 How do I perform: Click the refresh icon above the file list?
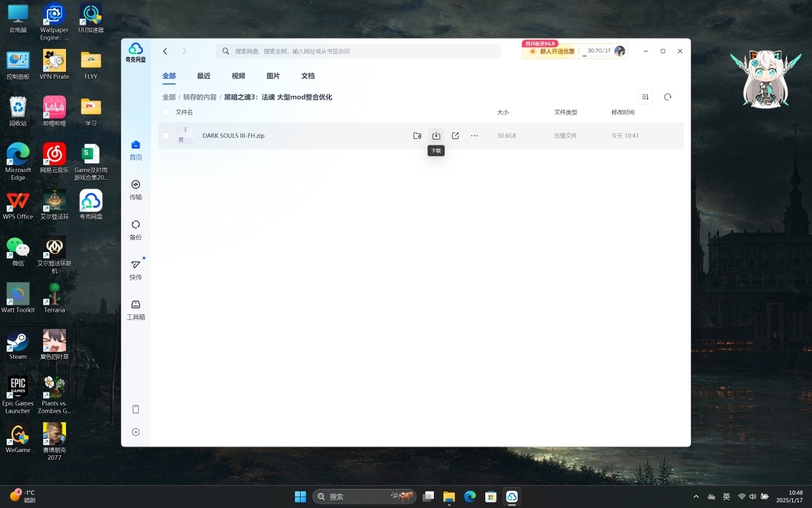click(667, 97)
